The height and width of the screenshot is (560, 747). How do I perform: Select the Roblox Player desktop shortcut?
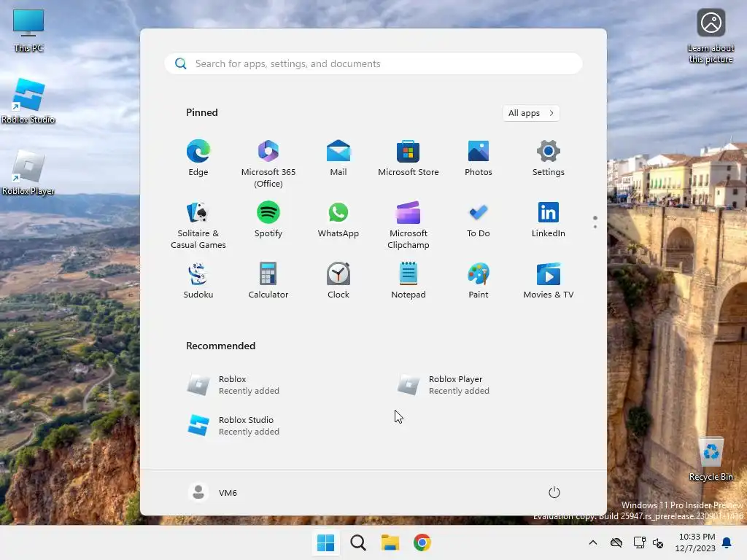28,173
